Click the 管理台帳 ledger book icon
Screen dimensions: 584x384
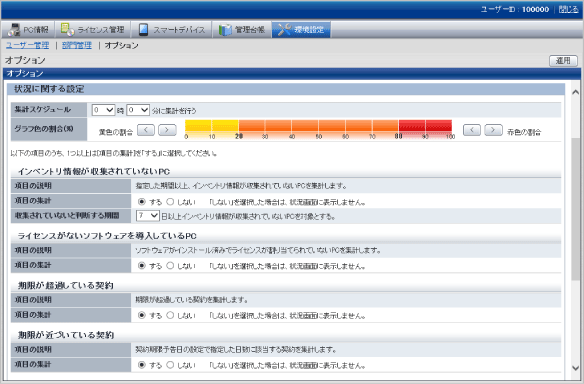click(225, 30)
